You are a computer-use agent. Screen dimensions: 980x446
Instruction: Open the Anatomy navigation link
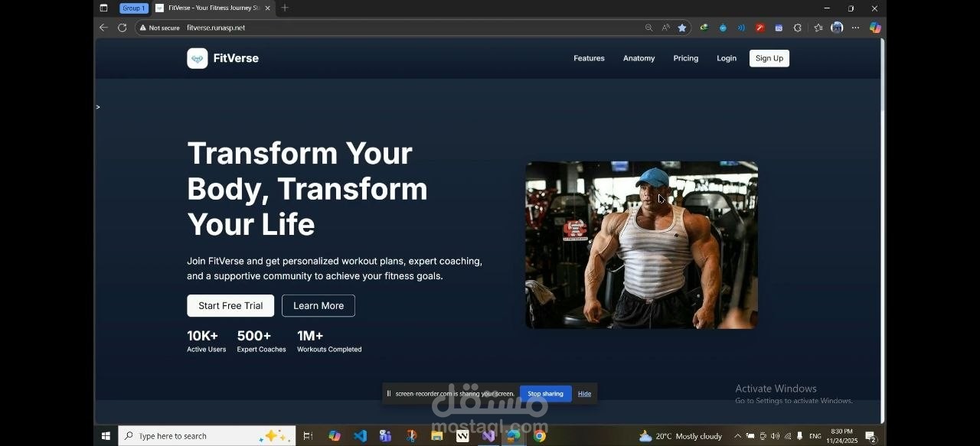(639, 58)
